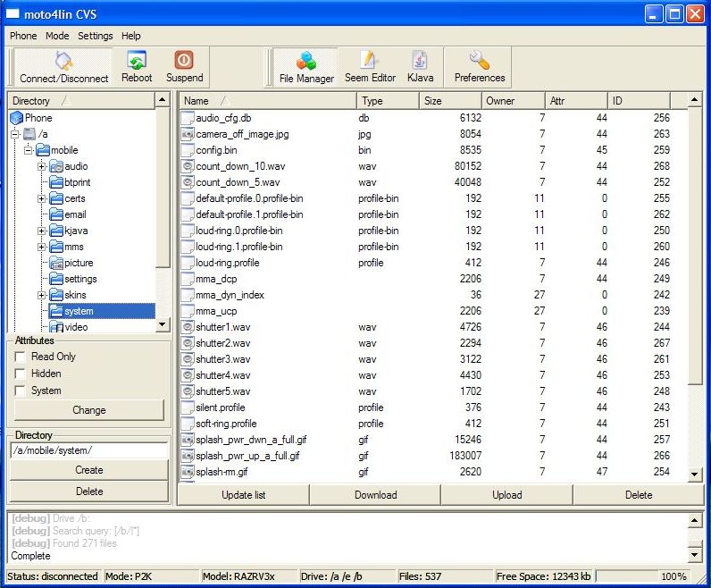Click the Suspend toolbar icon
This screenshot has width=711, height=588.
pyautogui.click(x=184, y=60)
